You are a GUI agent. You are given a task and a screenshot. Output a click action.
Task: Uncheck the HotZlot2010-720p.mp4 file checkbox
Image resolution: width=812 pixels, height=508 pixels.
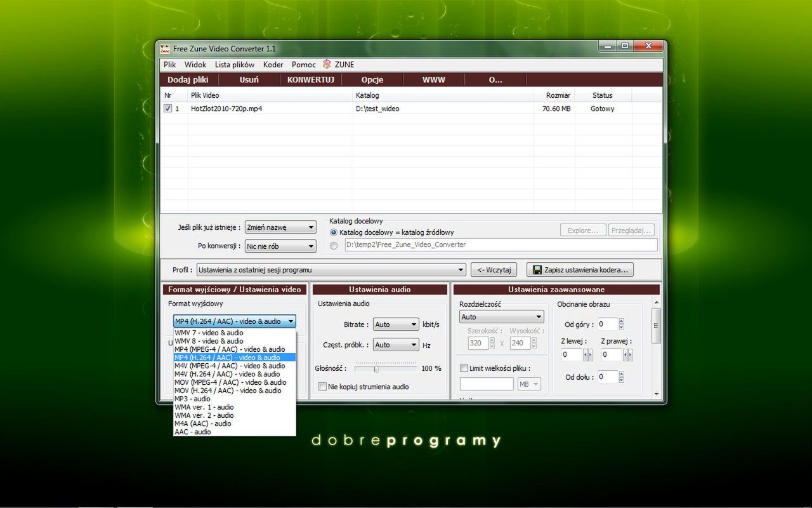coord(167,109)
